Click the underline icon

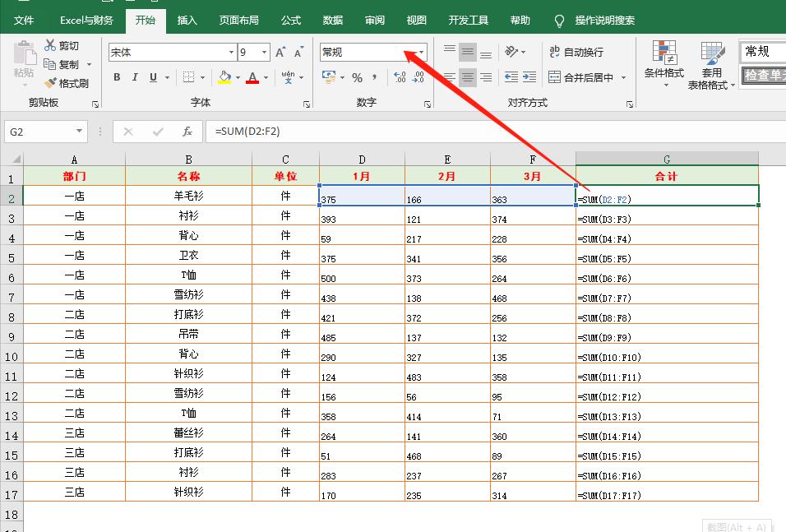pyautogui.click(x=153, y=77)
